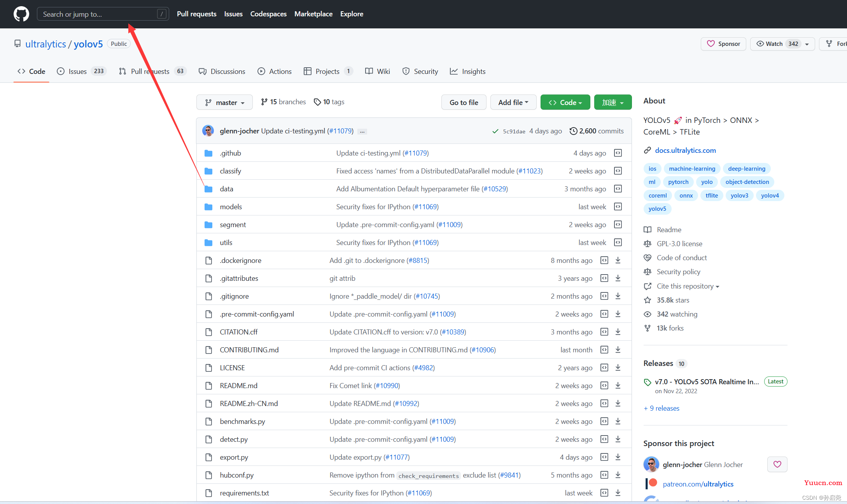Click the star icon near 35.8k stars
Image resolution: width=847 pixels, height=504 pixels.
(x=647, y=300)
